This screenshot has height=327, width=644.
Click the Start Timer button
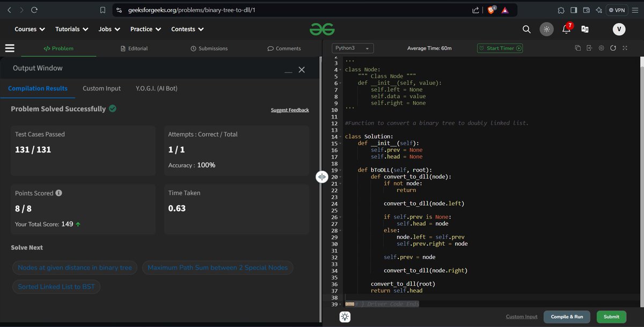tap(500, 48)
